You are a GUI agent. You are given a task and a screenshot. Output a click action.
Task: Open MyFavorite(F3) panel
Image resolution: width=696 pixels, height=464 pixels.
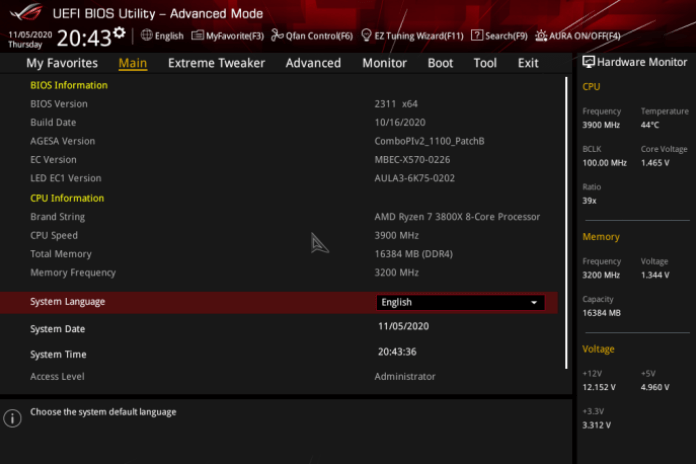click(x=228, y=36)
